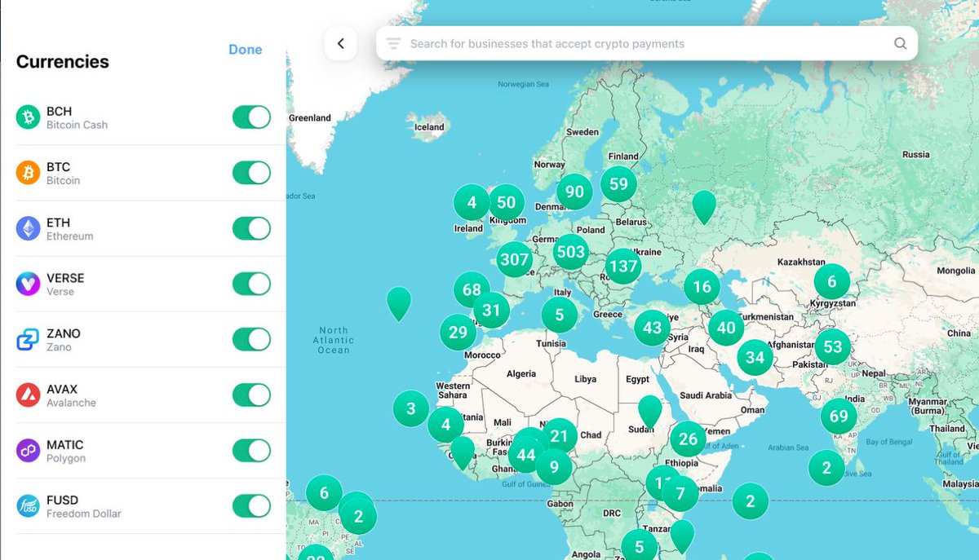Switch off the ZANO toggle
Image resolution: width=979 pixels, height=560 pixels.
pyautogui.click(x=251, y=339)
